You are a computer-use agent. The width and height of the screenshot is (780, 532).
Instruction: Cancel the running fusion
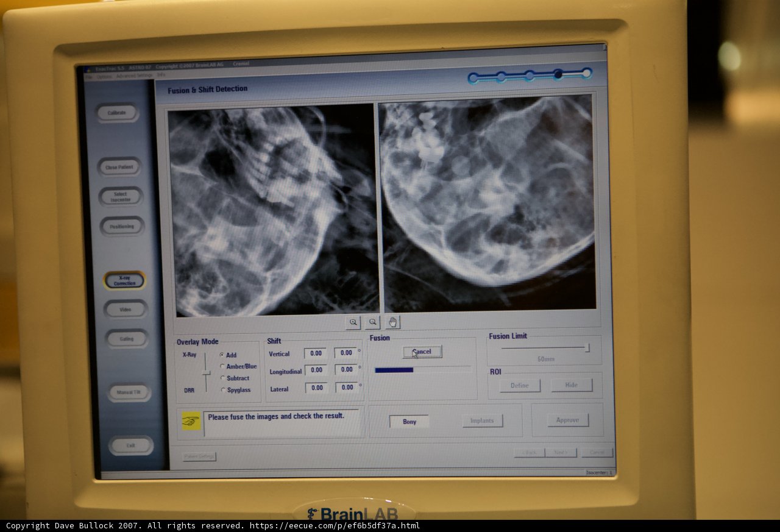tap(422, 352)
